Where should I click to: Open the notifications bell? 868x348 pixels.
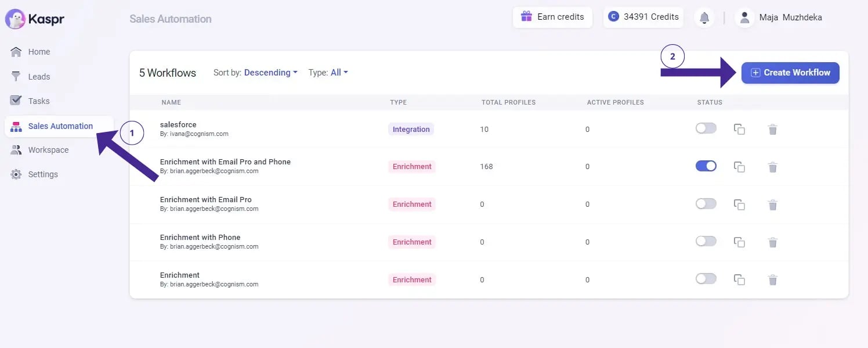704,18
